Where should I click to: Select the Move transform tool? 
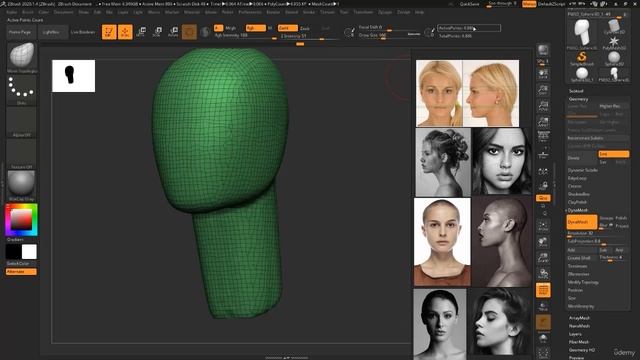tap(141, 32)
